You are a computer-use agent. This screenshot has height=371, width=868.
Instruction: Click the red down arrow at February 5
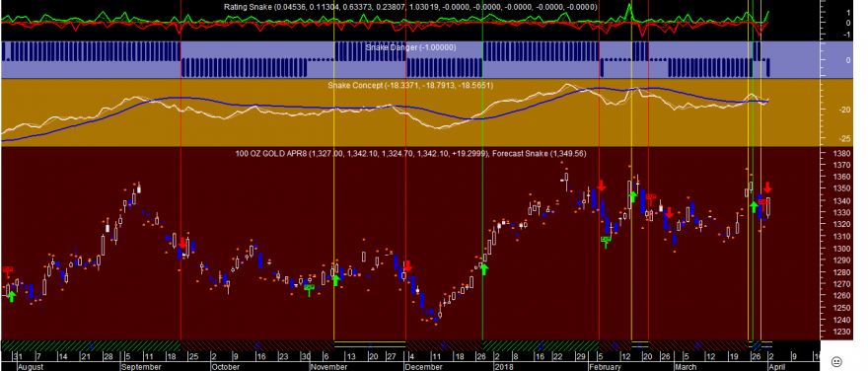tap(601, 185)
